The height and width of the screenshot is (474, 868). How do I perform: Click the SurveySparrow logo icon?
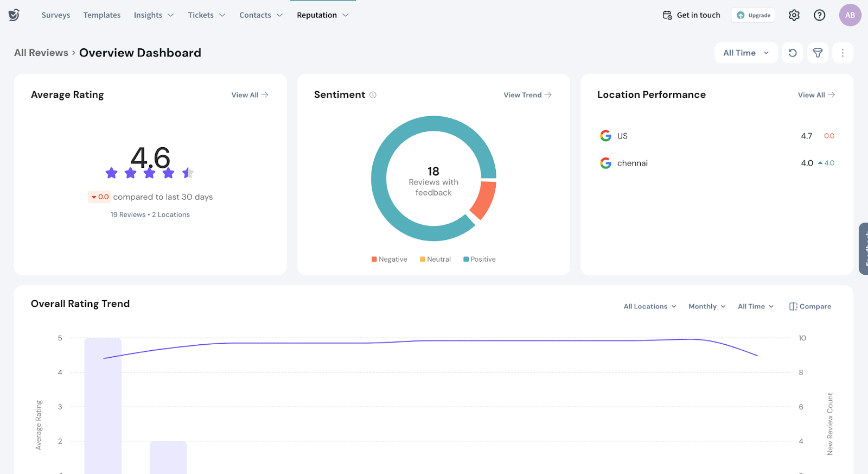14,15
